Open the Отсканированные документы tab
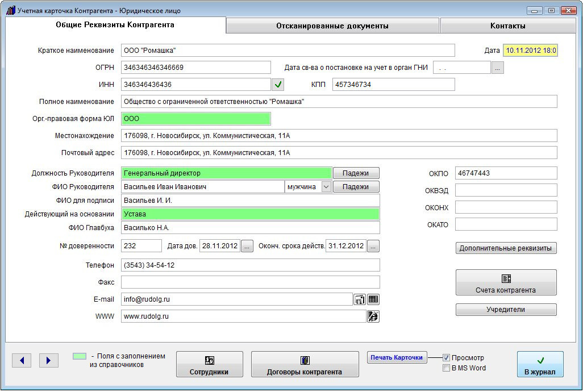 (x=332, y=26)
